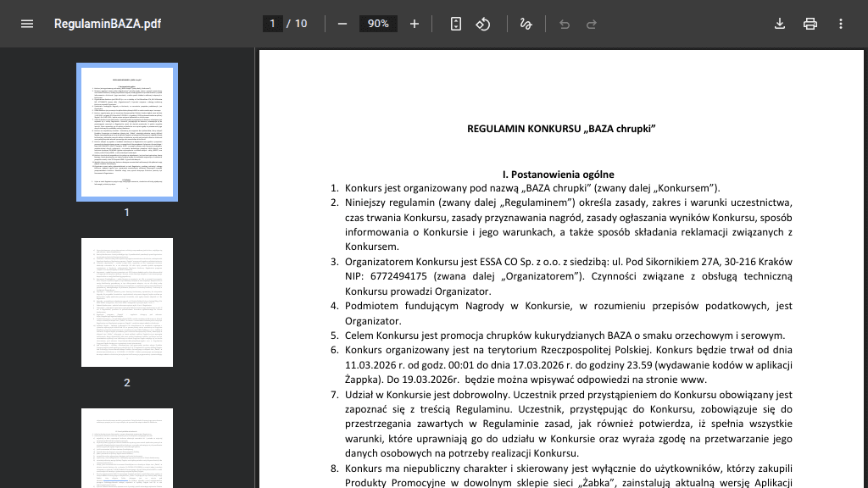Select page 1 thumbnail

pos(127,132)
